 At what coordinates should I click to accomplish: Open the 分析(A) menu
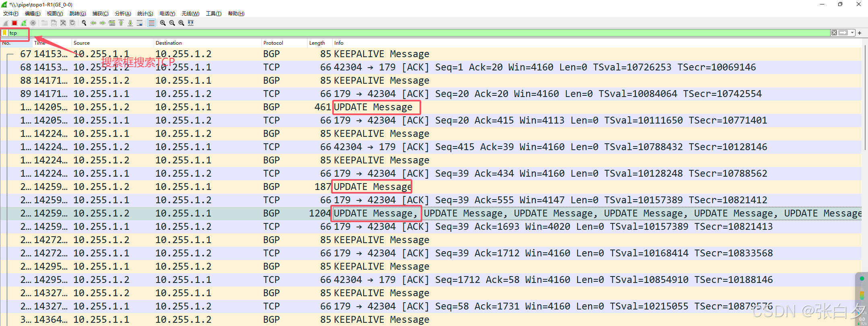click(123, 14)
